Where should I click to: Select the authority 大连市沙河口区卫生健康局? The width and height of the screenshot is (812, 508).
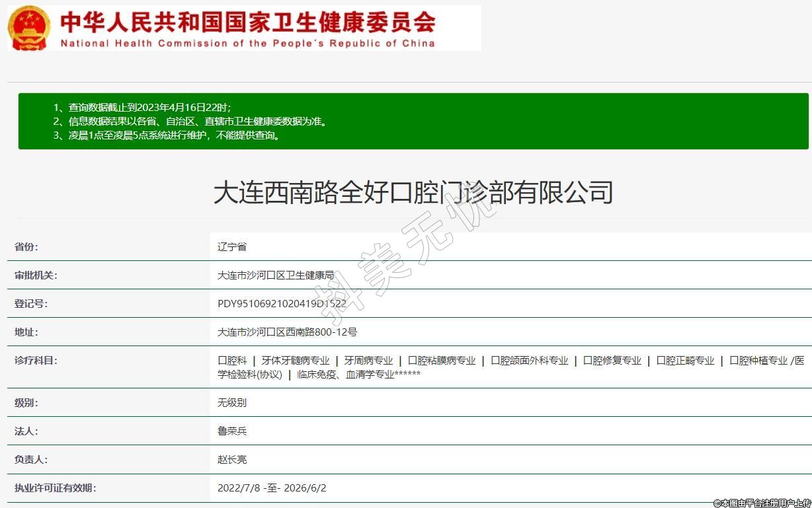(x=276, y=275)
